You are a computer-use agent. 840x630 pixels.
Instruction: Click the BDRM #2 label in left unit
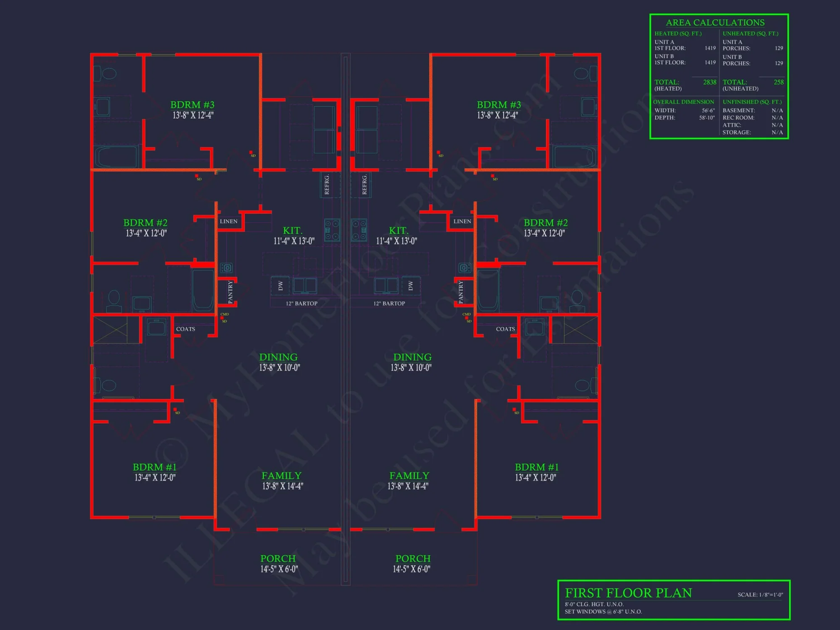145,223
